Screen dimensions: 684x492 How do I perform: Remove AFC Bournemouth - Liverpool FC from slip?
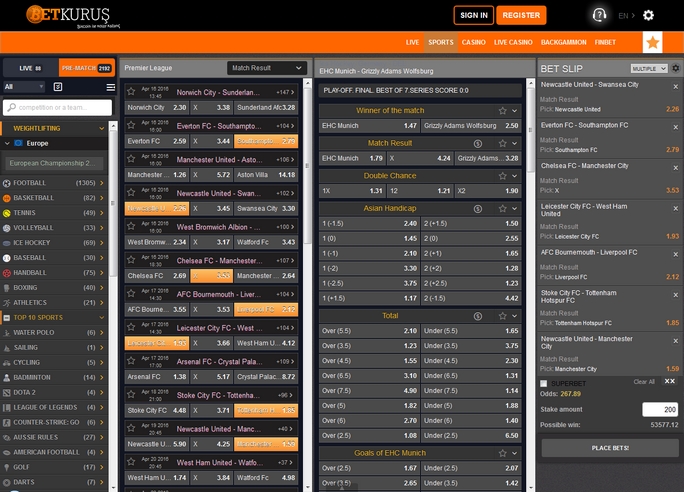(675, 254)
